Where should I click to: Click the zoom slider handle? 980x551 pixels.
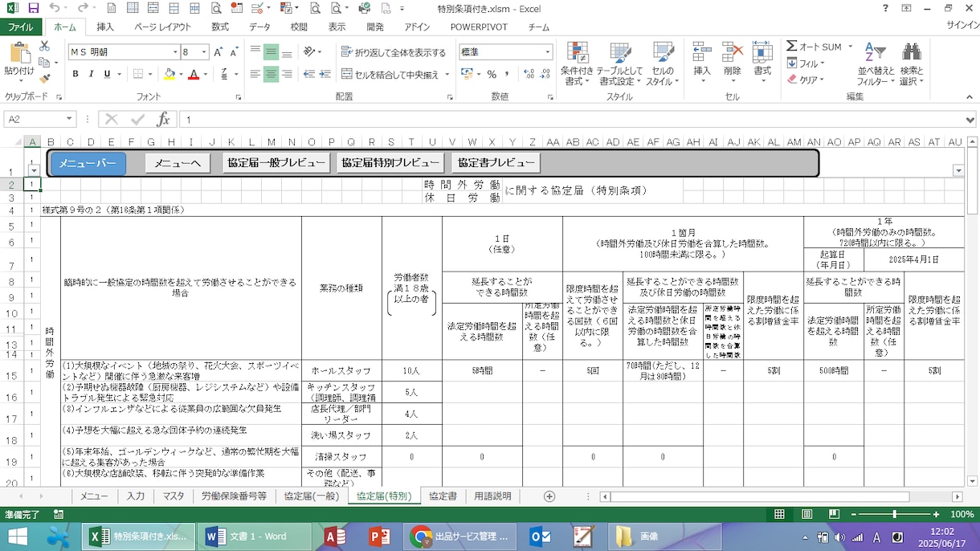pyautogui.click(x=895, y=514)
